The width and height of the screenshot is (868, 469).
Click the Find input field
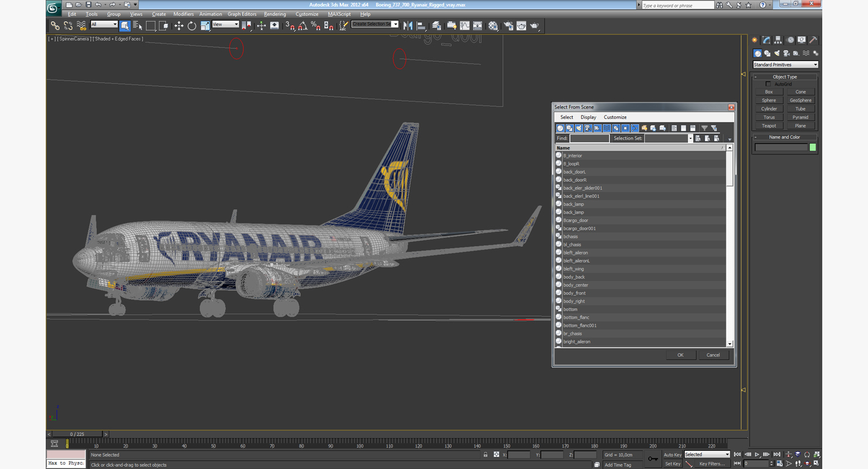[x=589, y=138]
